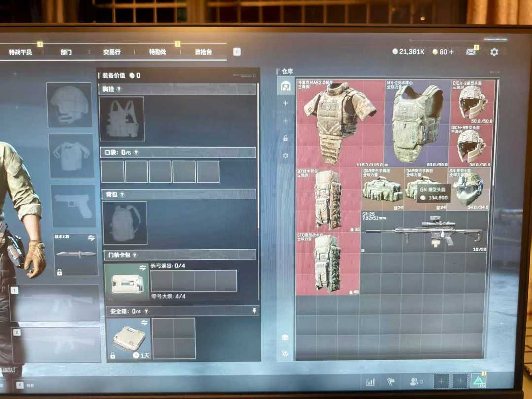Select the empty 胸挂 chest rig slot
Screen dimensions: 532x399
pyautogui.click(x=122, y=119)
